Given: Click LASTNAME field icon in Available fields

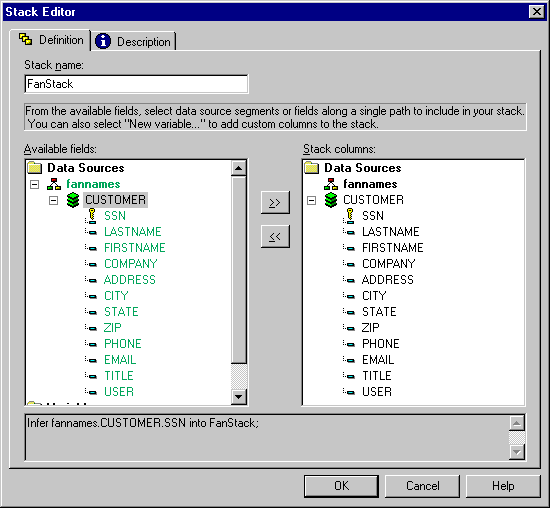Looking at the screenshot, I should (91, 232).
